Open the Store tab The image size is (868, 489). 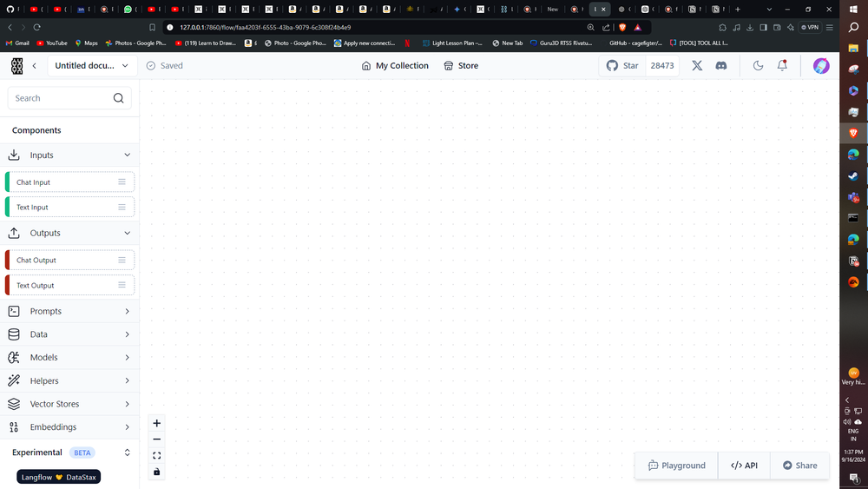461,66
